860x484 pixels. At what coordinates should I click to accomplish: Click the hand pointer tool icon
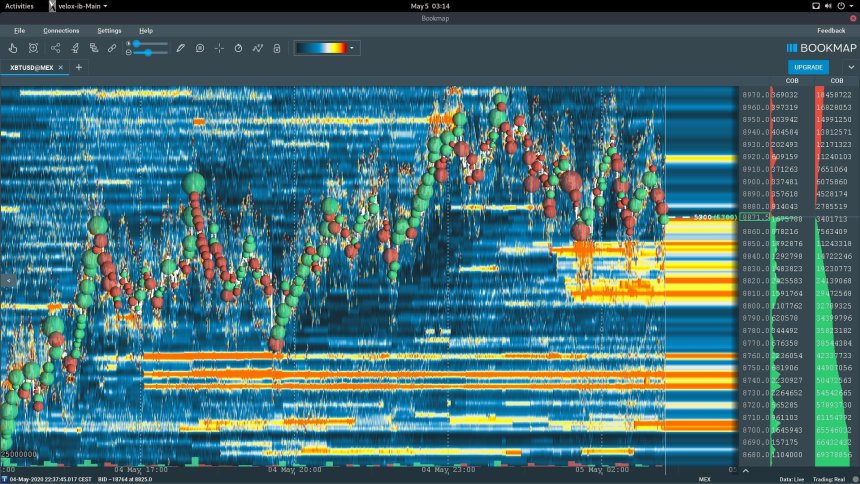[13, 47]
